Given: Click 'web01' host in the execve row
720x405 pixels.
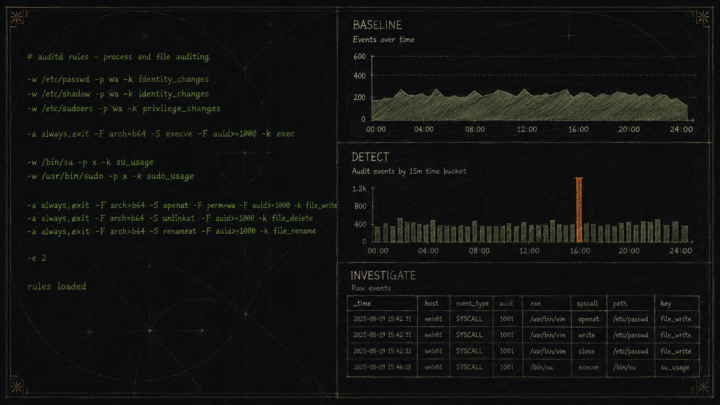Looking at the screenshot, I should pyautogui.click(x=433, y=367).
